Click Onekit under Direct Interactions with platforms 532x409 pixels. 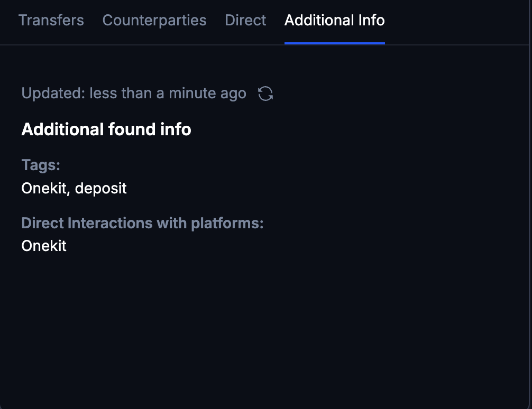point(43,246)
